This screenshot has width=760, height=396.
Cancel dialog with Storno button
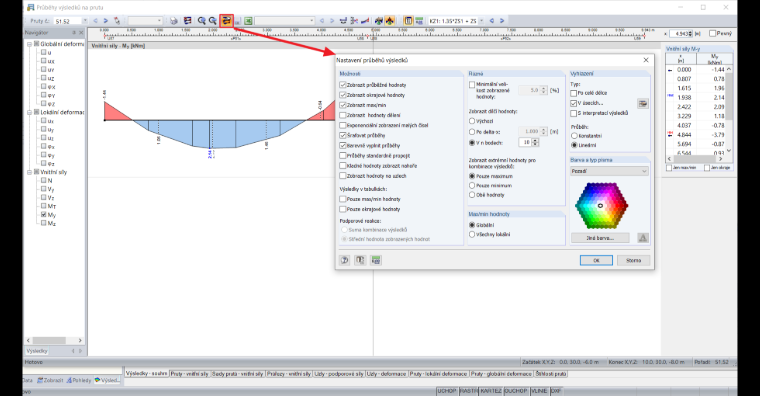[x=633, y=260]
